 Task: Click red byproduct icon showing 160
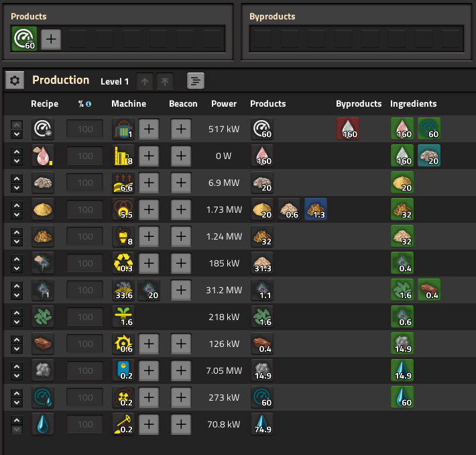coord(348,129)
